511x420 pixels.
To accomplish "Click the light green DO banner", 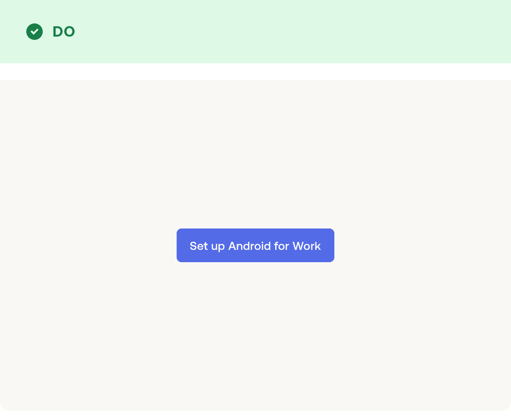I will coord(255,32).
